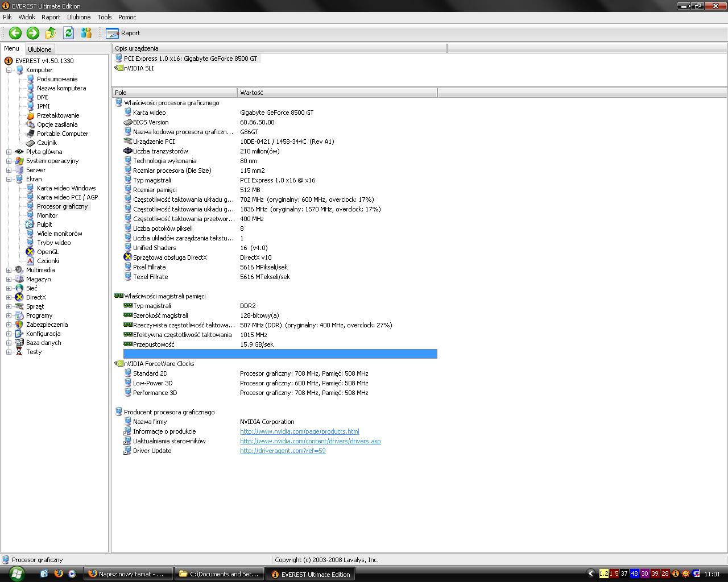Click the Refresh toolbar icon
The height and width of the screenshot is (582, 728).
[x=69, y=33]
